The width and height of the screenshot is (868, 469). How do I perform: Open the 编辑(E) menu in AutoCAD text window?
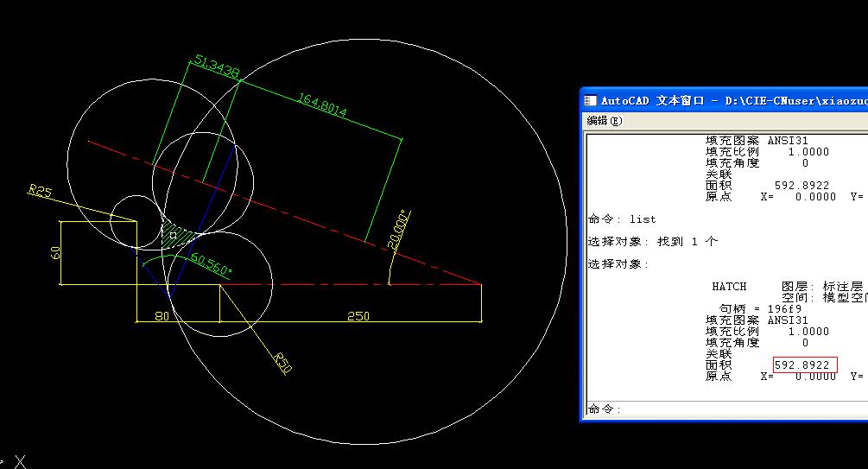pos(605,120)
